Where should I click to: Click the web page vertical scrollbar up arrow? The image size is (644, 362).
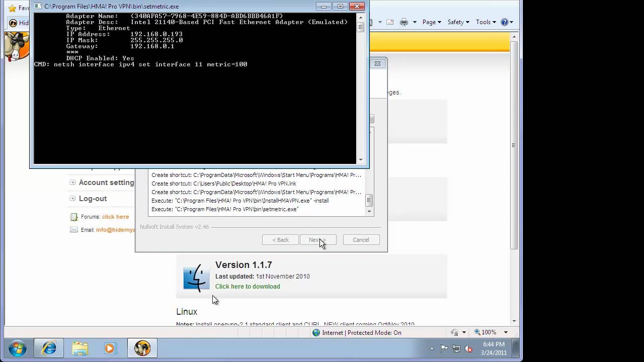point(514,37)
